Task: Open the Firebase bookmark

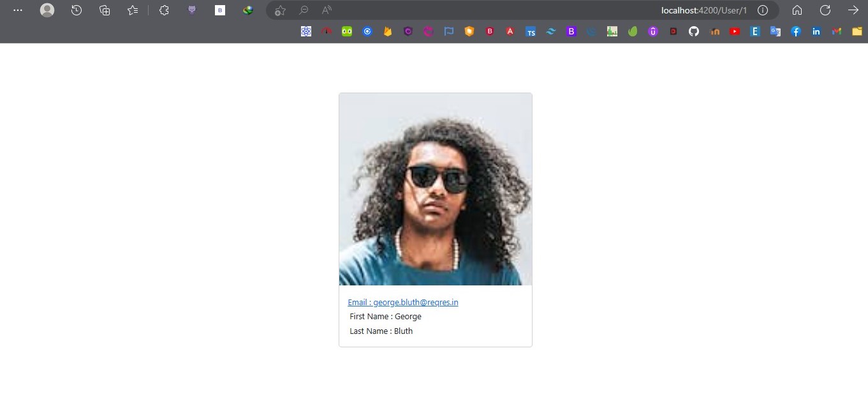Action: pyautogui.click(x=388, y=31)
